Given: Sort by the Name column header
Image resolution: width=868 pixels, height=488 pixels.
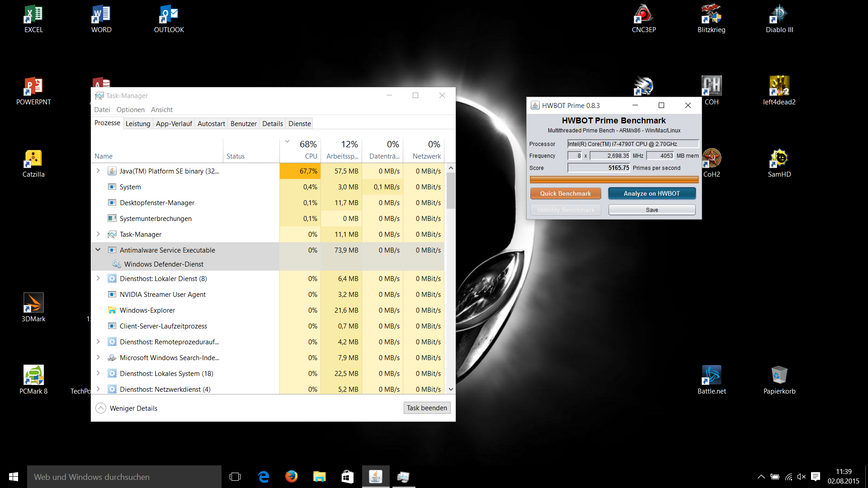Looking at the screenshot, I should 157,150.
